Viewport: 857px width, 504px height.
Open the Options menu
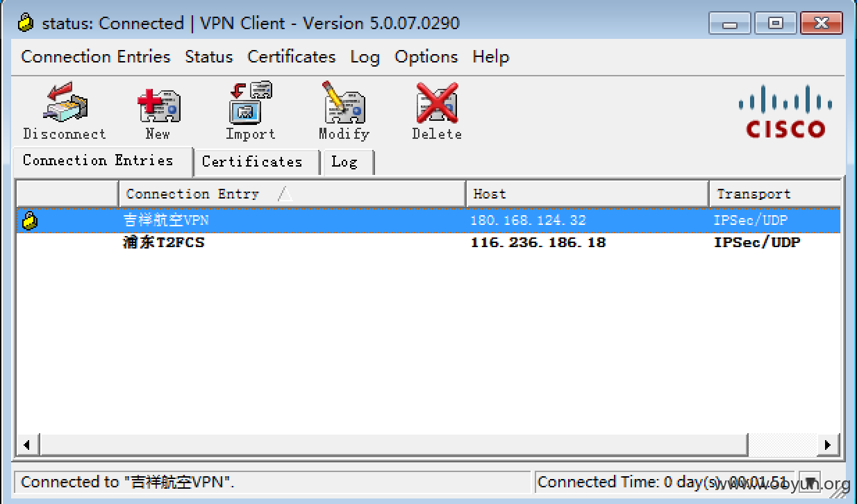point(426,57)
